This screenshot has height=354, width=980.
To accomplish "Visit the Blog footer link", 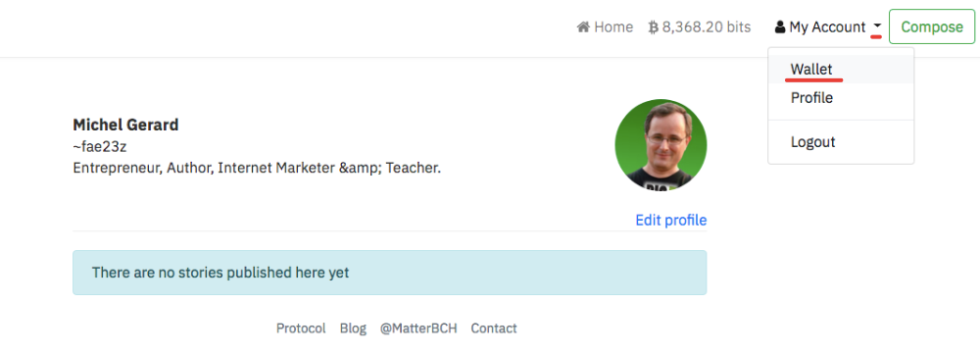I will tap(353, 329).
